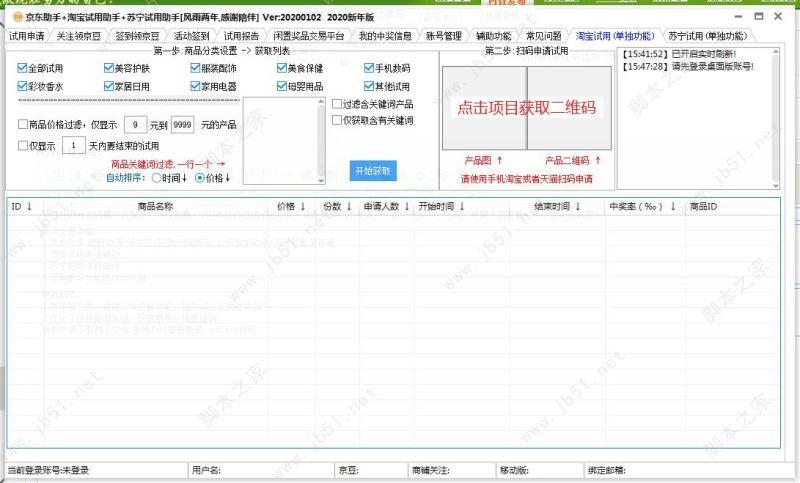800x483 pixels.
Task: Click the log panel scroll up arrow
Action: pos(776,52)
